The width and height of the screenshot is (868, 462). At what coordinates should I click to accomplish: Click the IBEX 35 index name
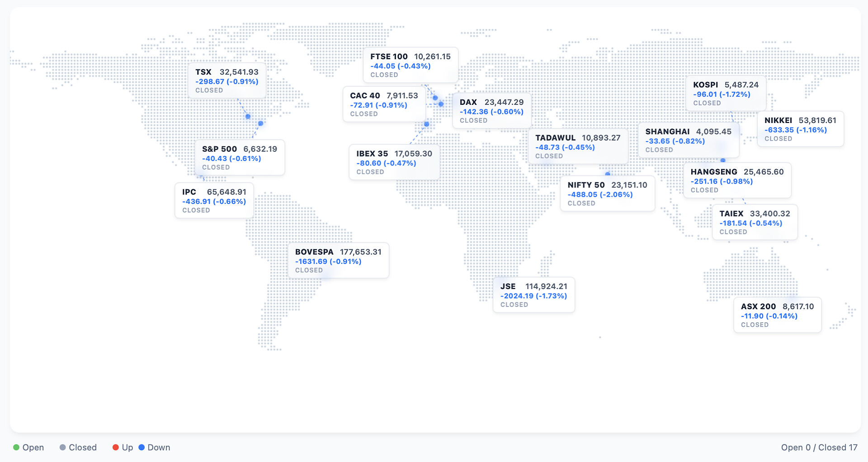click(372, 154)
